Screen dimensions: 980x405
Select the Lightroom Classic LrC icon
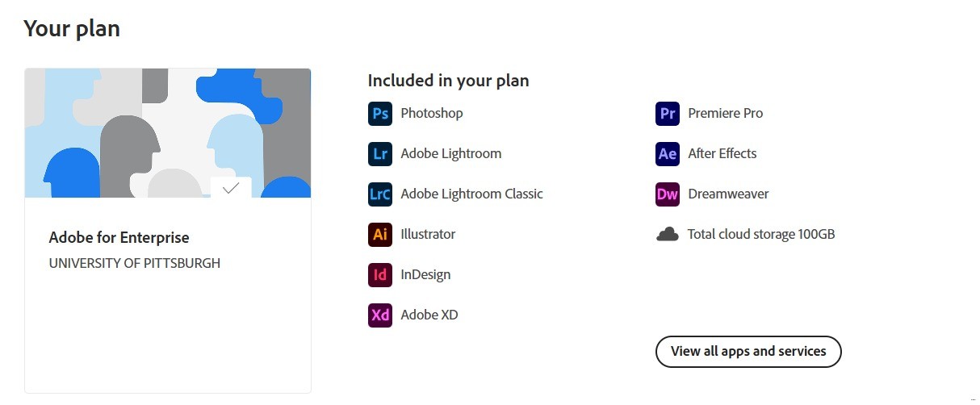[x=380, y=194]
